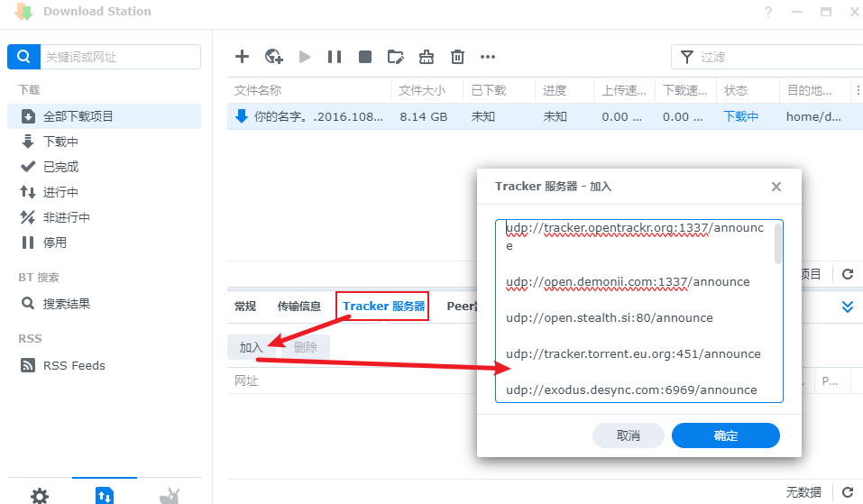
Task: Click the filter funnel icon
Action: 687,57
